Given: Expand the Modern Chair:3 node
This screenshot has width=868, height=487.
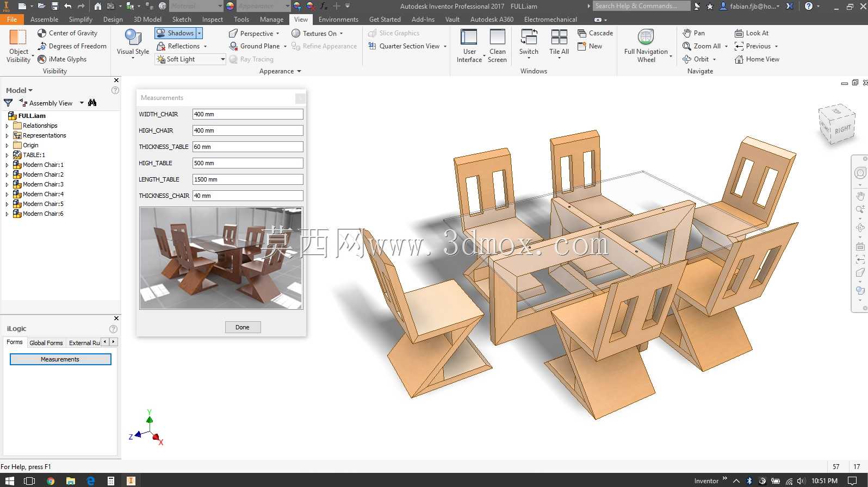Looking at the screenshot, I should (x=7, y=184).
